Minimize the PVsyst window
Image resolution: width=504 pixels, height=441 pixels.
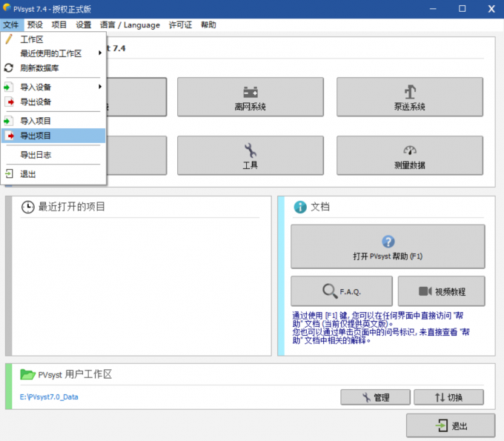(x=433, y=9)
